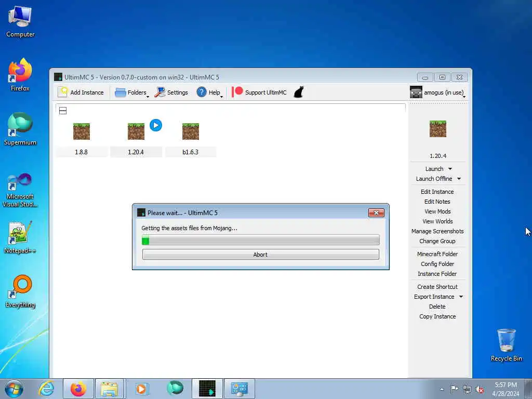Open View Worlds
Image resolution: width=532 pixels, height=399 pixels.
[437, 221]
